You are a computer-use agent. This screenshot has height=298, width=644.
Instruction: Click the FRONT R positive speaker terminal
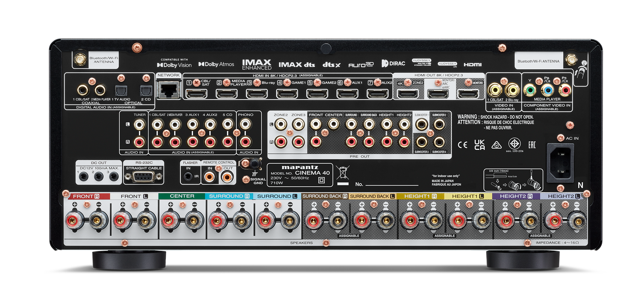75,221
